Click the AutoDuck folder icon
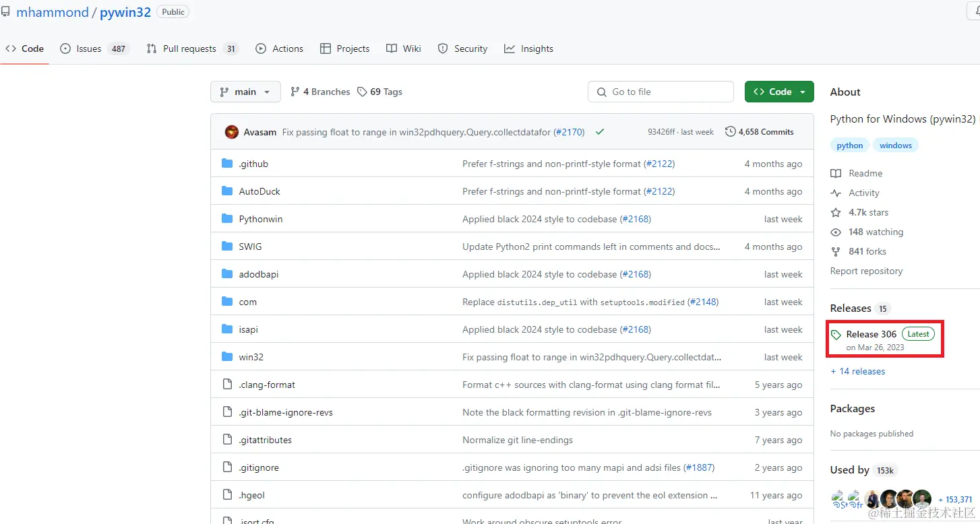 [227, 191]
